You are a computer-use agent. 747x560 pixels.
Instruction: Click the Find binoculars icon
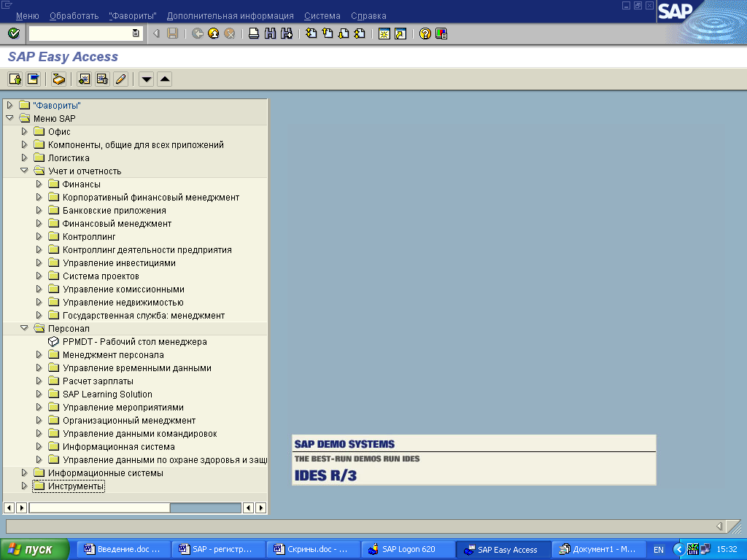(270, 34)
